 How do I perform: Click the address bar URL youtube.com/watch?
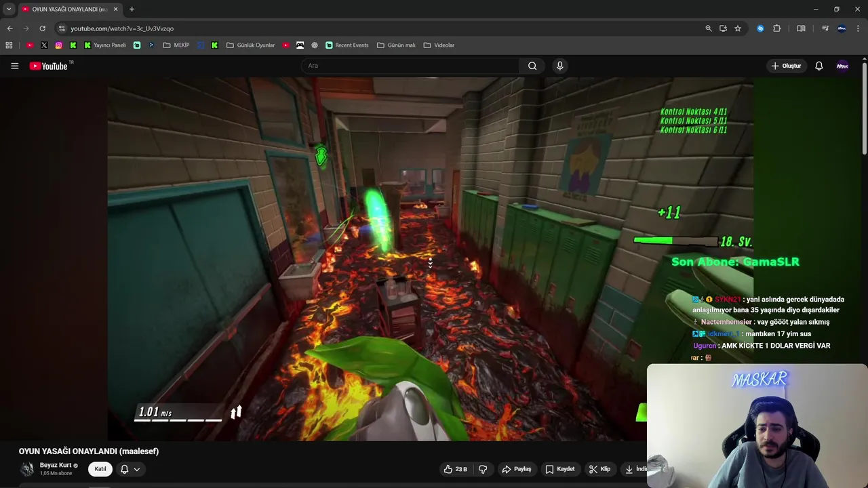122,28
